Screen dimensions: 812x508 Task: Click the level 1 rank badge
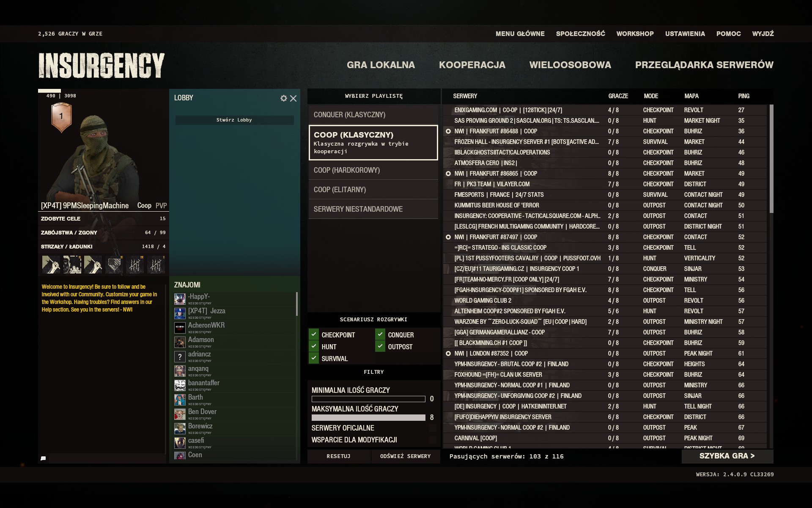(61, 117)
